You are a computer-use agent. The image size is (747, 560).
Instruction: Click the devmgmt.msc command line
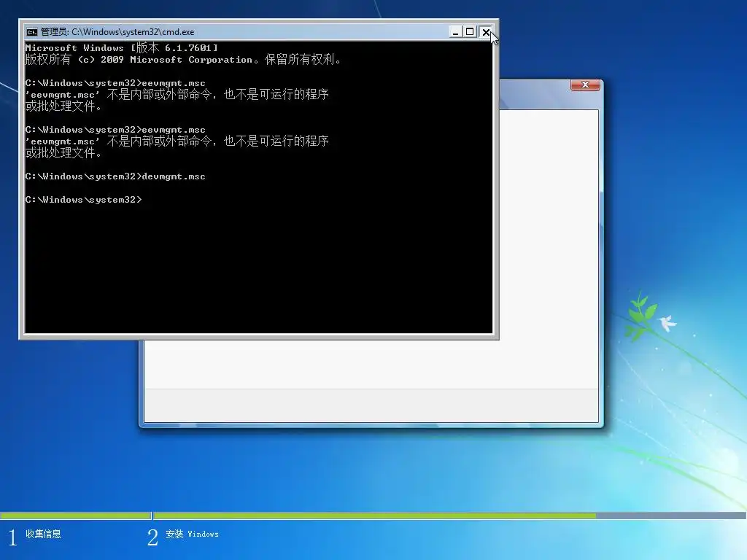click(x=115, y=176)
